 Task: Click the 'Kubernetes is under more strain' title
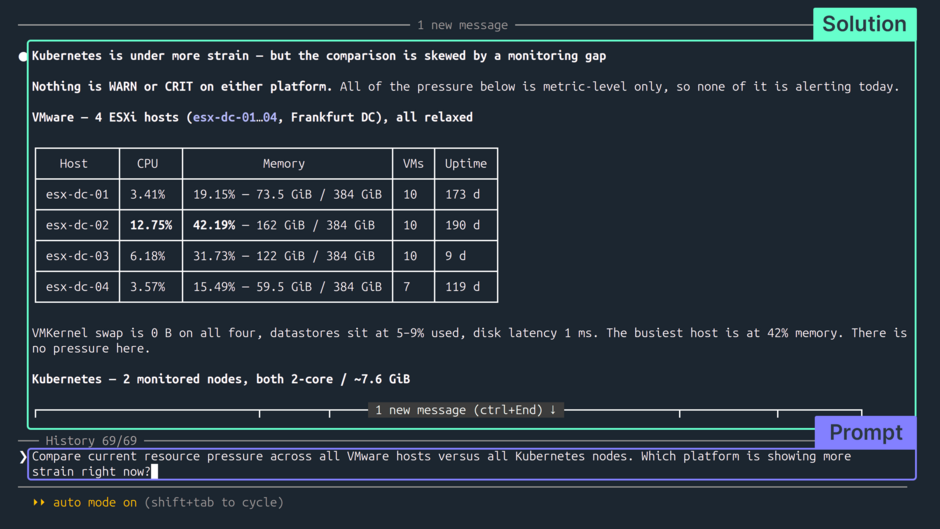coord(319,56)
